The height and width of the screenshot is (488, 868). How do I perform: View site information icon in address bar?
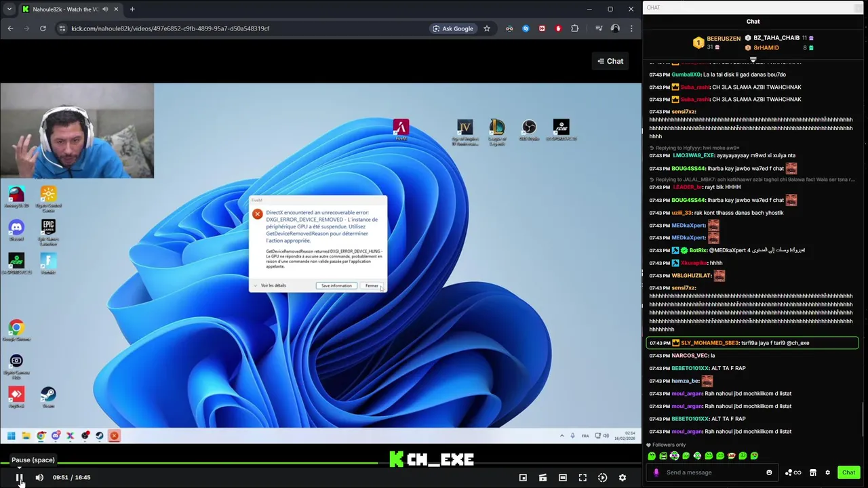tap(62, 28)
